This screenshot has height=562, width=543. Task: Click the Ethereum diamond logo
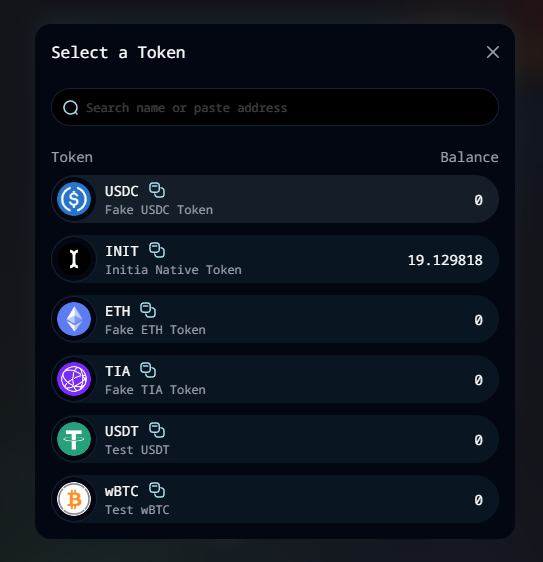pos(74,319)
